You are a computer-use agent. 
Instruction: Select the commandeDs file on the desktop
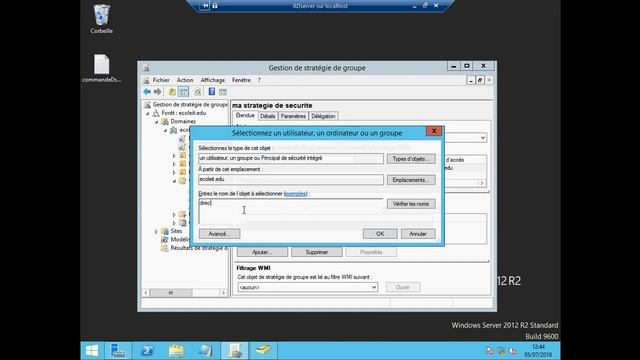point(102,68)
